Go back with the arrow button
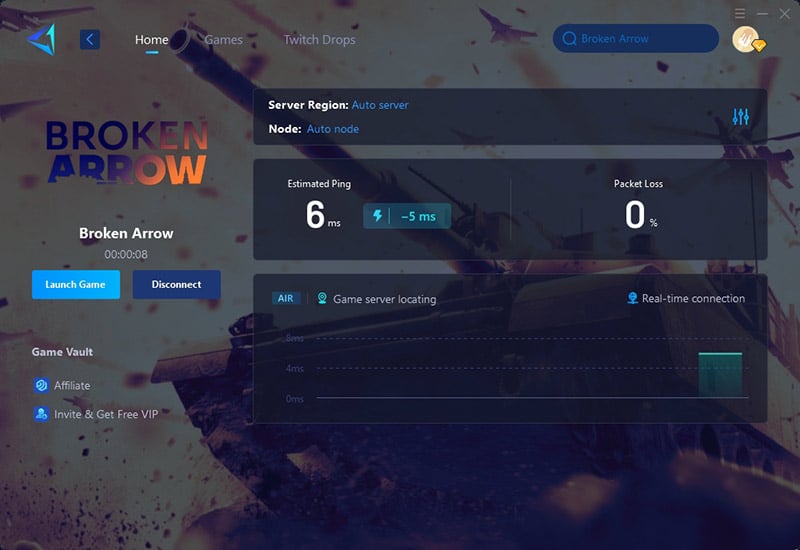Image resolution: width=800 pixels, height=550 pixels. point(90,39)
